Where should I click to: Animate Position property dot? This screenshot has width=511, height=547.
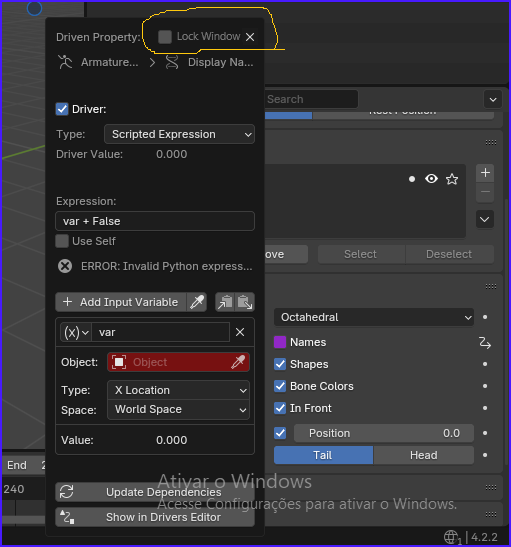(485, 433)
